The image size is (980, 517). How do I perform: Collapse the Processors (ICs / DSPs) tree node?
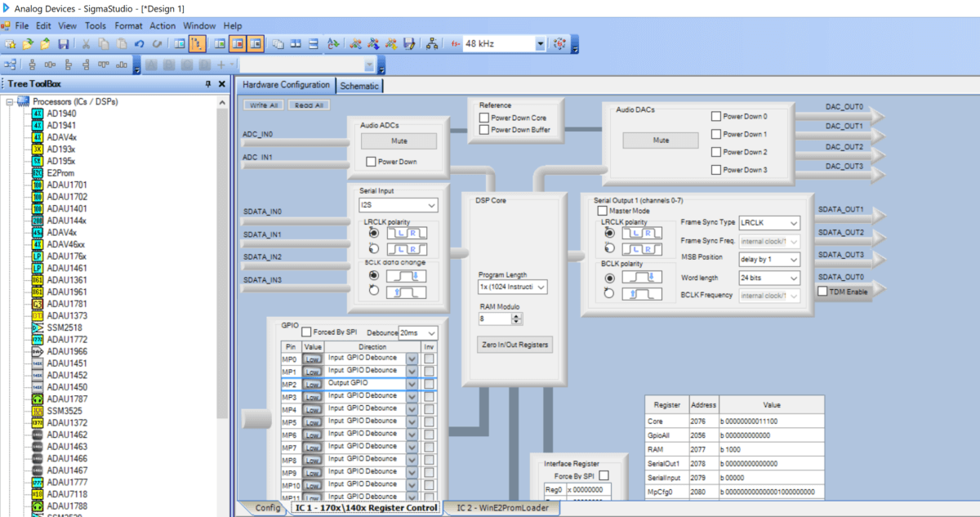[x=10, y=102]
